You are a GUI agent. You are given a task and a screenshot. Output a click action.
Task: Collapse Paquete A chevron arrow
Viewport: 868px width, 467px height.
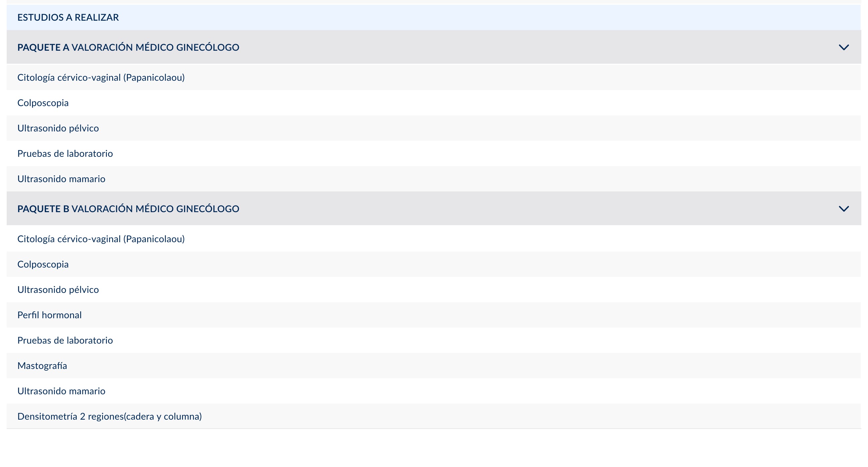[x=843, y=47]
